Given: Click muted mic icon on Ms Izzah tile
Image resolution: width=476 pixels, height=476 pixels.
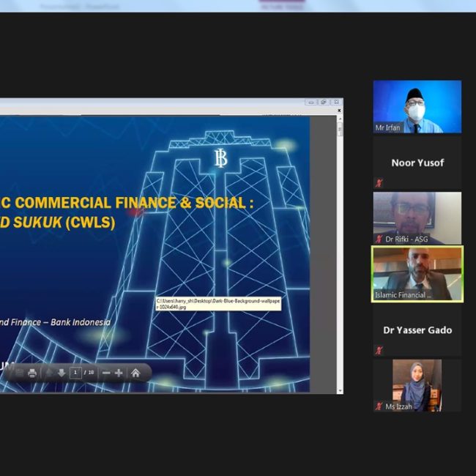Looking at the screenshot, I should coord(379,406).
